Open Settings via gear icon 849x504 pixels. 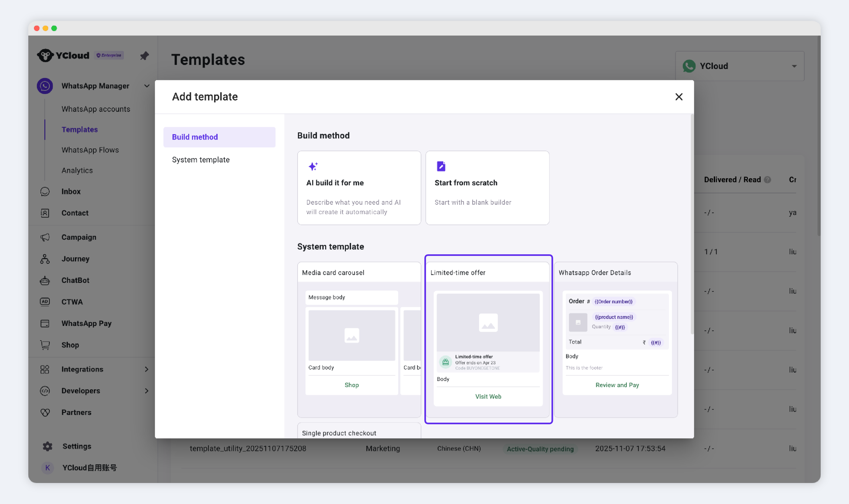(47, 446)
